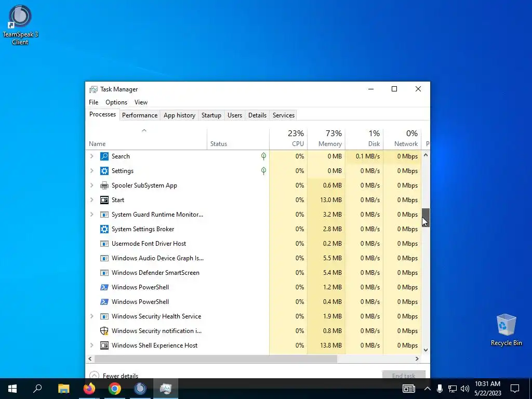Click the PowerShell icon with 0.4 MB memory
532x399 pixels.
104,302
